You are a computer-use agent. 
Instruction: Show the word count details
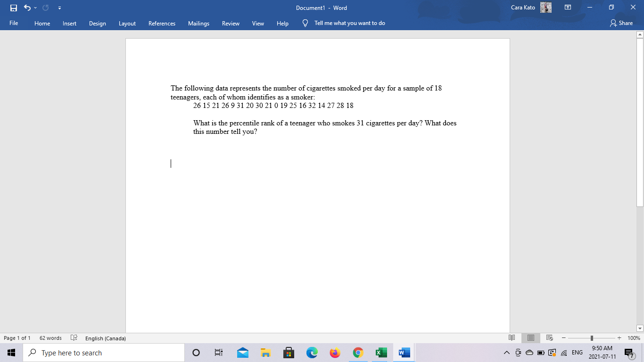tap(50, 338)
